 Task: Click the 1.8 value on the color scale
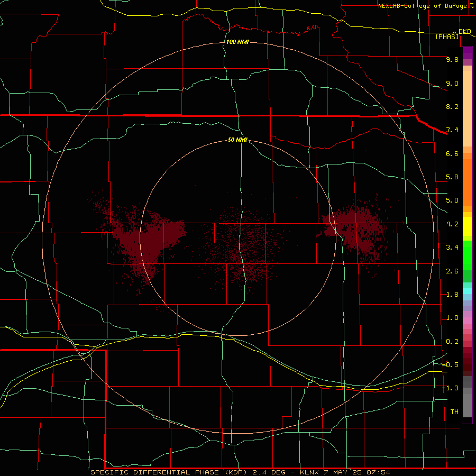tap(452, 295)
